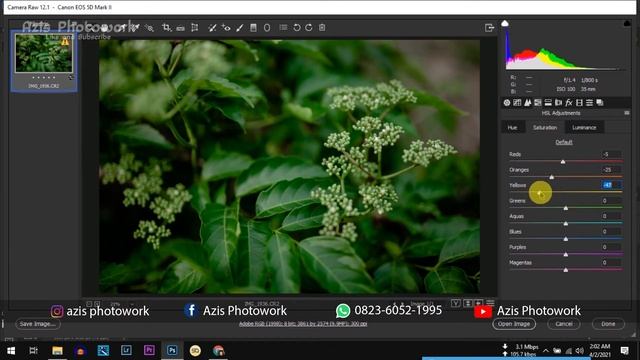Select the Targeted Adjustment tool
This screenshot has height=360, width=640.
[x=149, y=28]
